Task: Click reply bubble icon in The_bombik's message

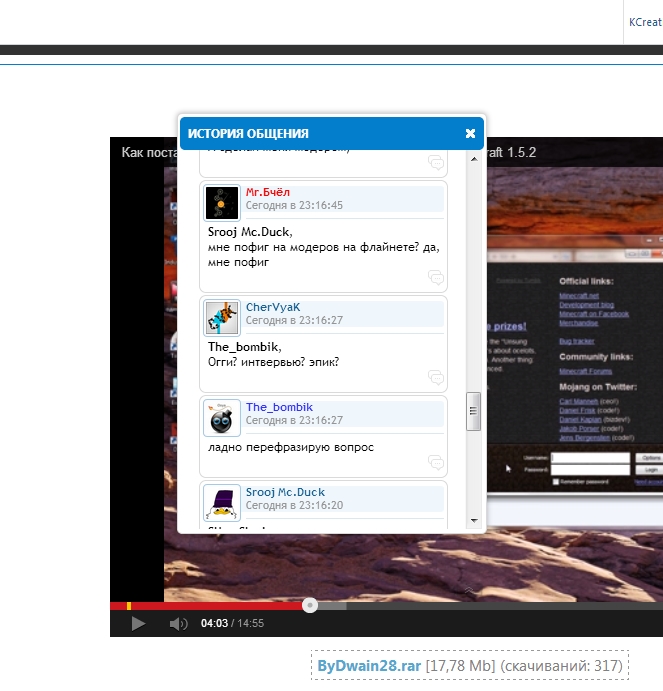Action: (435, 462)
